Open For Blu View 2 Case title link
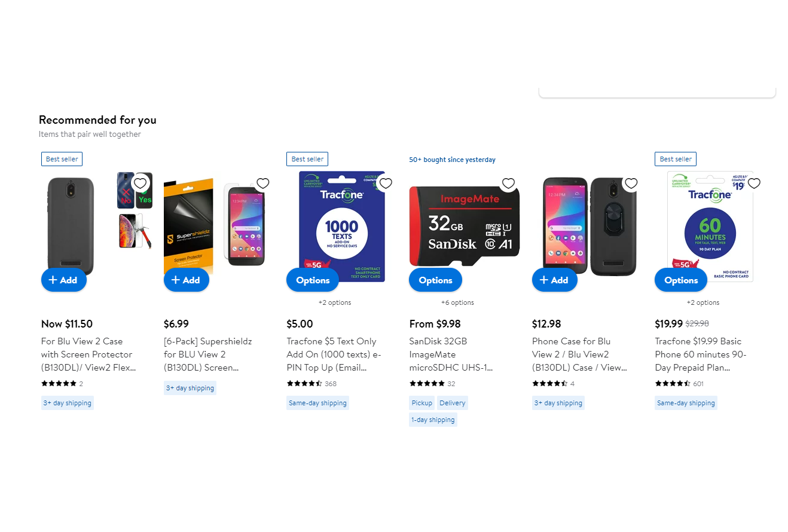 88,354
